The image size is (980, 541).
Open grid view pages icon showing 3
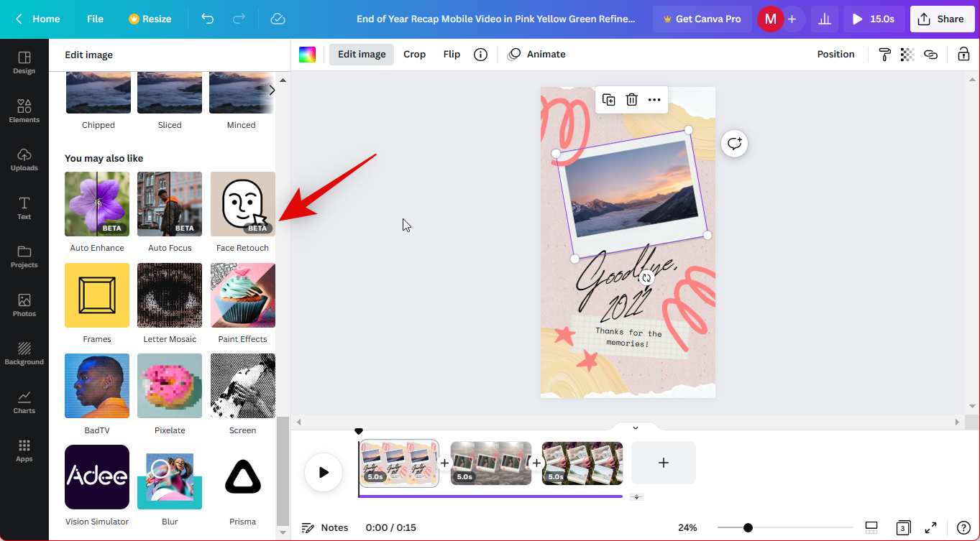click(903, 527)
